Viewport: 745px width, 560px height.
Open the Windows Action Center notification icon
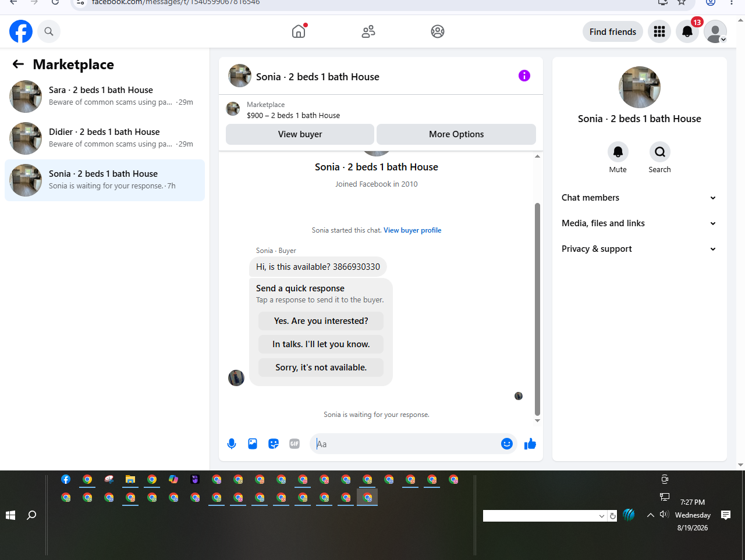click(726, 515)
